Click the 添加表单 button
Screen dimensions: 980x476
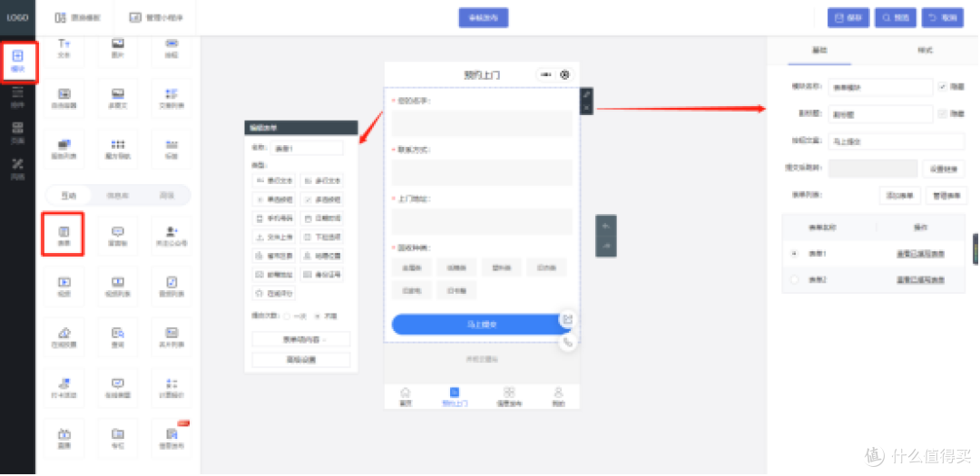click(899, 196)
